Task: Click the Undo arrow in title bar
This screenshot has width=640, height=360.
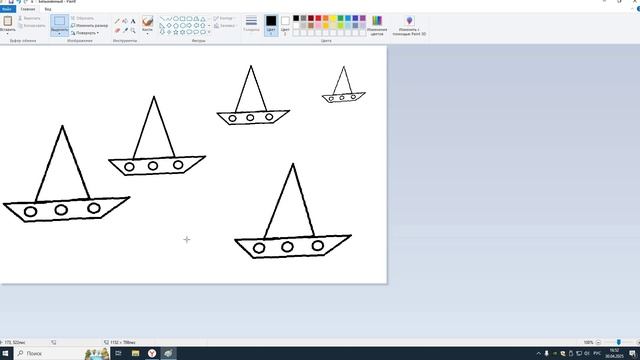Action: (18, 2)
